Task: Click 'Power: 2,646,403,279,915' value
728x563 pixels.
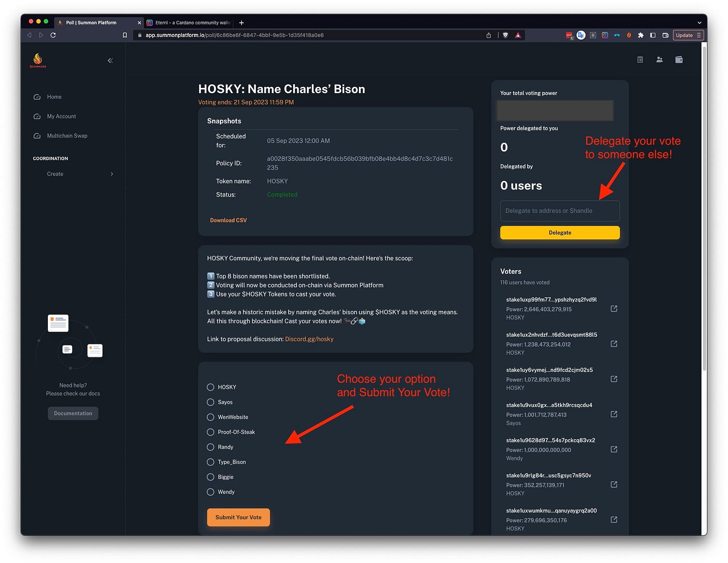Action: (539, 309)
